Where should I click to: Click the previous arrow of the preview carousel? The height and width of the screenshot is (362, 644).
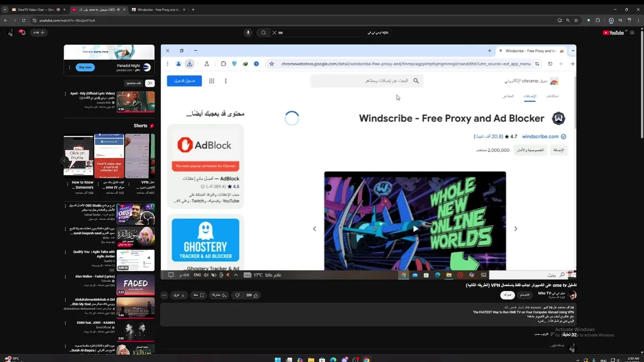(314, 229)
